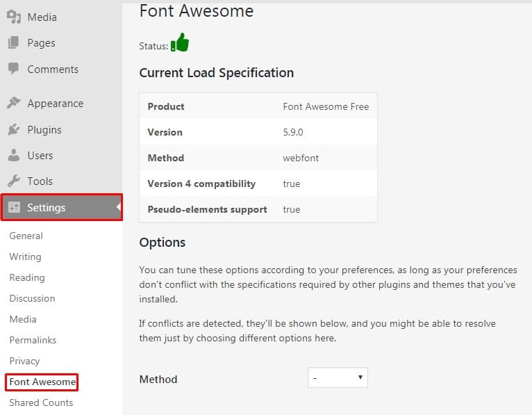The width and height of the screenshot is (532, 415).
Task: Open Privacy settings submenu
Action: click(24, 361)
